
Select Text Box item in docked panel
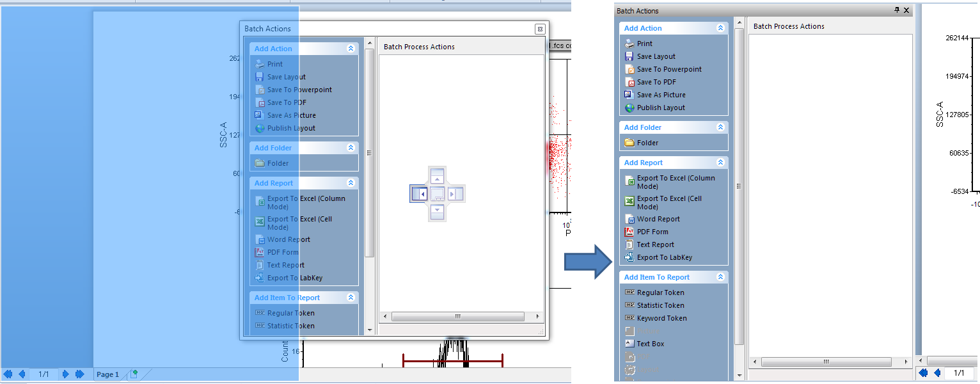(650, 344)
